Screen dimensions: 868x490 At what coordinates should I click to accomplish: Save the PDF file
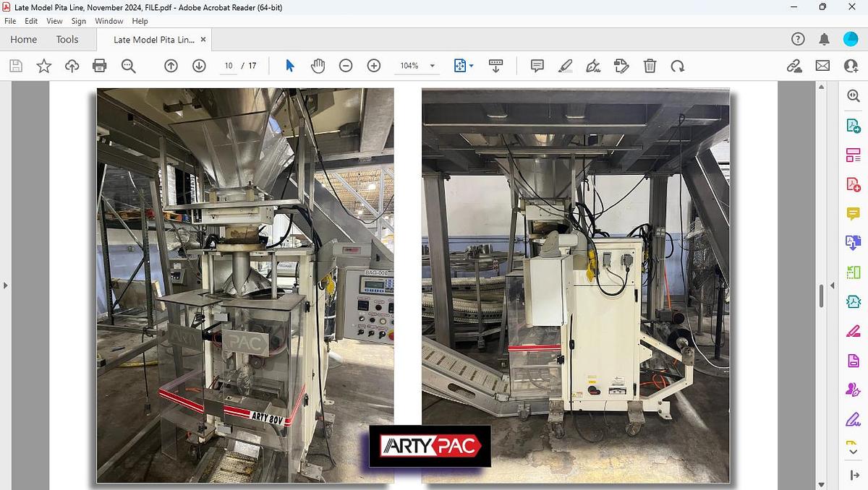point(15,66)
